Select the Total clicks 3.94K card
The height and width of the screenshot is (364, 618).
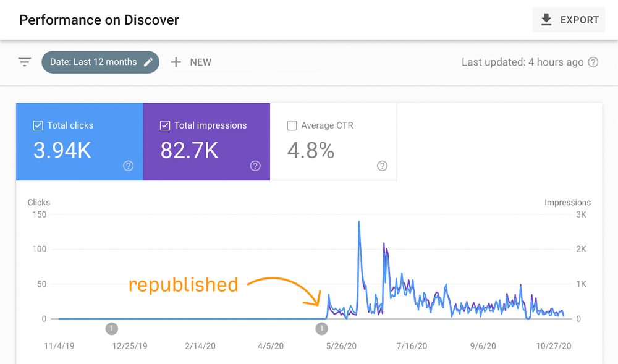coord(80,142)
